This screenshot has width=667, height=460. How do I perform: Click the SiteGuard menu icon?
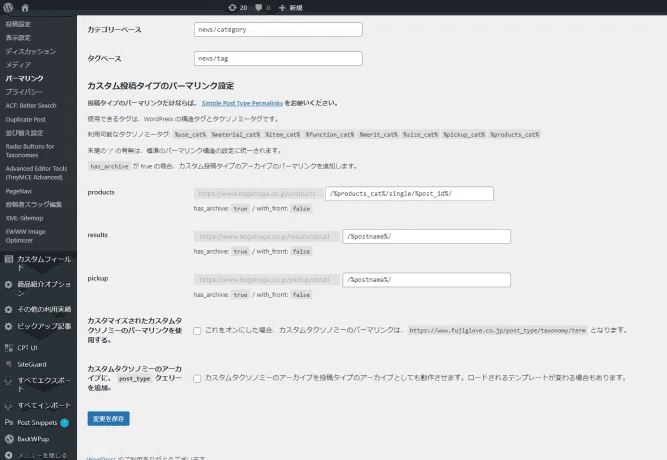click(x=9, y=364)
